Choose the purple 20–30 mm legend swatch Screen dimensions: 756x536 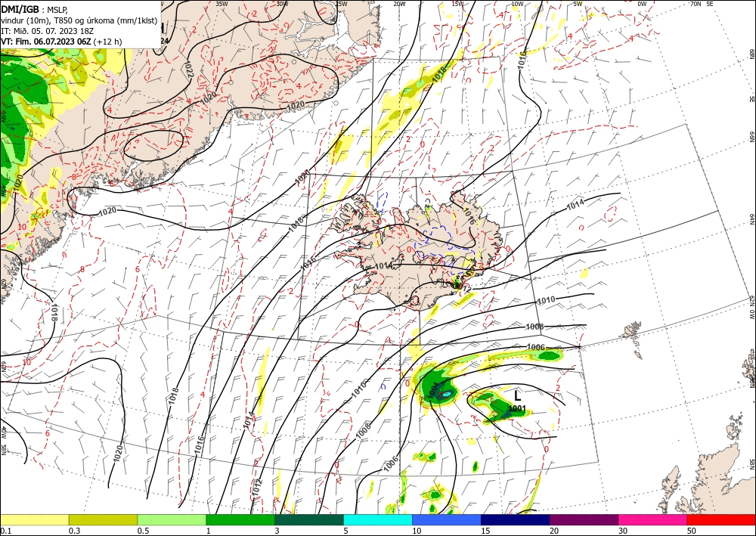point(584,519)
